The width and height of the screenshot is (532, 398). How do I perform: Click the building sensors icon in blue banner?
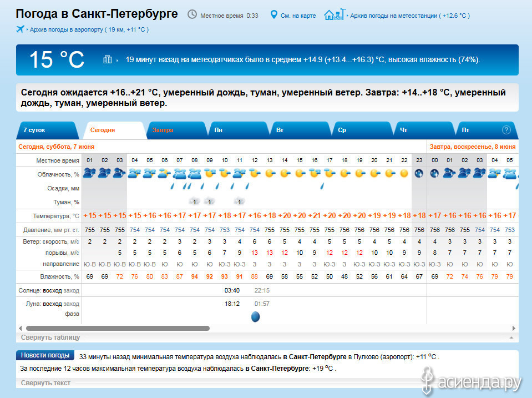[x=108, y=59]
